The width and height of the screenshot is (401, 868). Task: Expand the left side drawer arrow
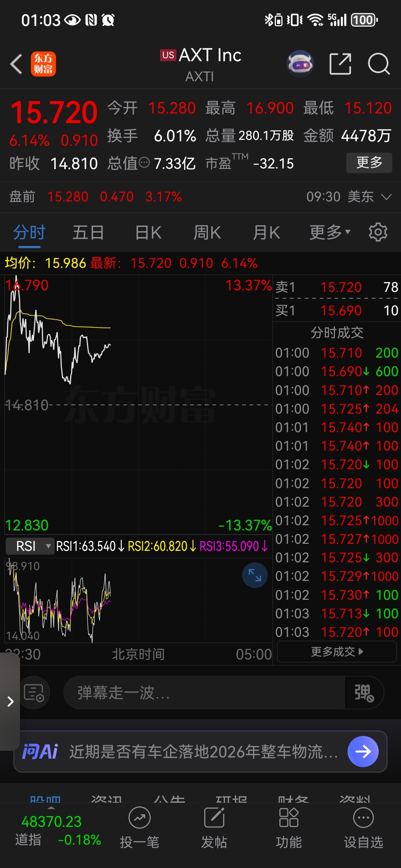[10, 701]
